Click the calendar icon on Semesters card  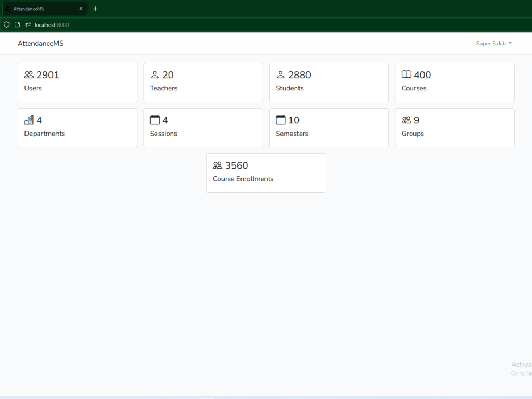pyautogui.click(x=281, y=120)
